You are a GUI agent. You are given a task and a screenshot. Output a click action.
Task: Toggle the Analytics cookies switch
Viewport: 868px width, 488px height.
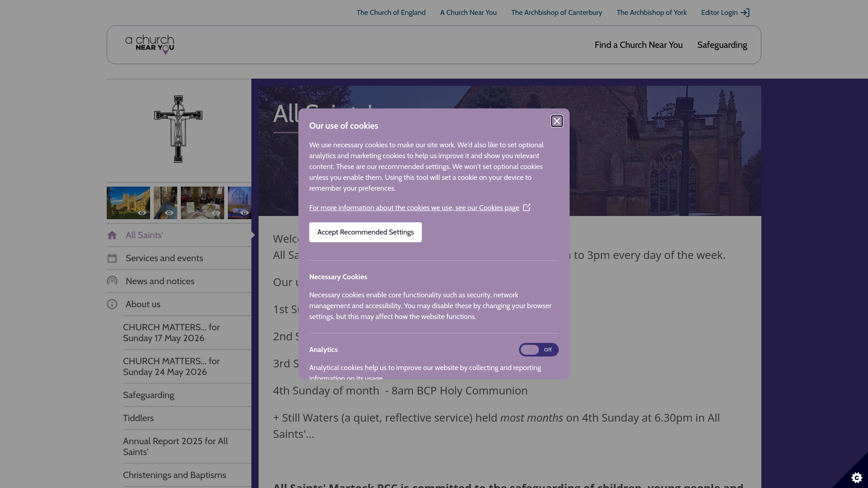[538, 350]
